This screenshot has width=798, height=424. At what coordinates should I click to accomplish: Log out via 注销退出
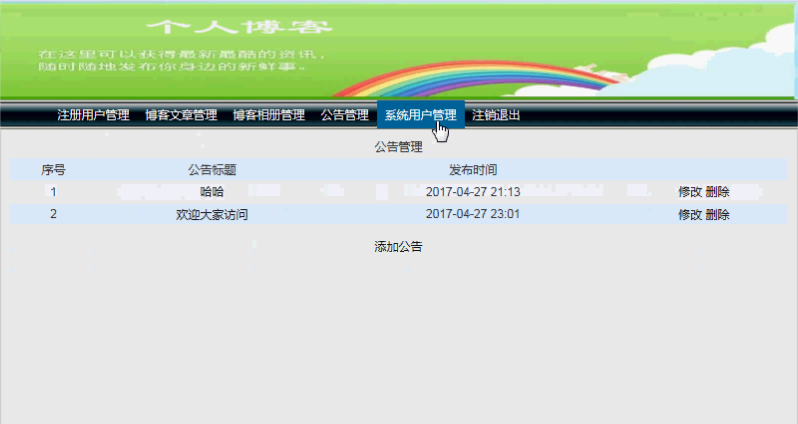496,115
